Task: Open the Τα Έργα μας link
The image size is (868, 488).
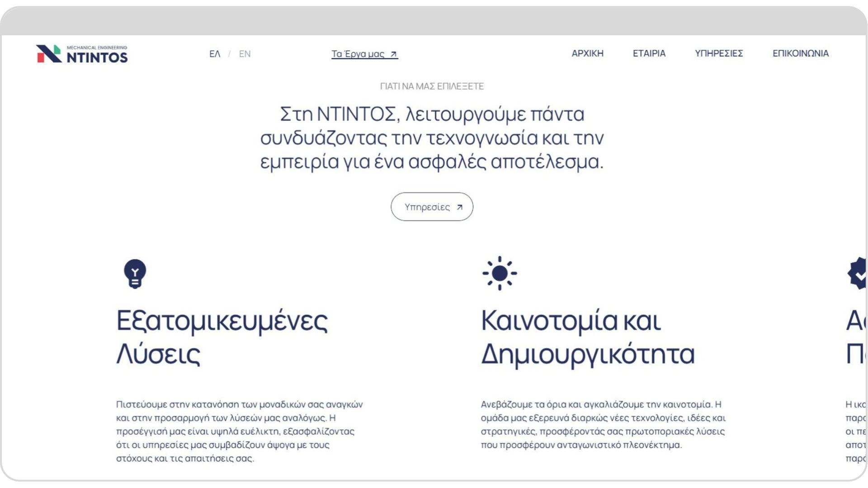Action: coord(364,54)
